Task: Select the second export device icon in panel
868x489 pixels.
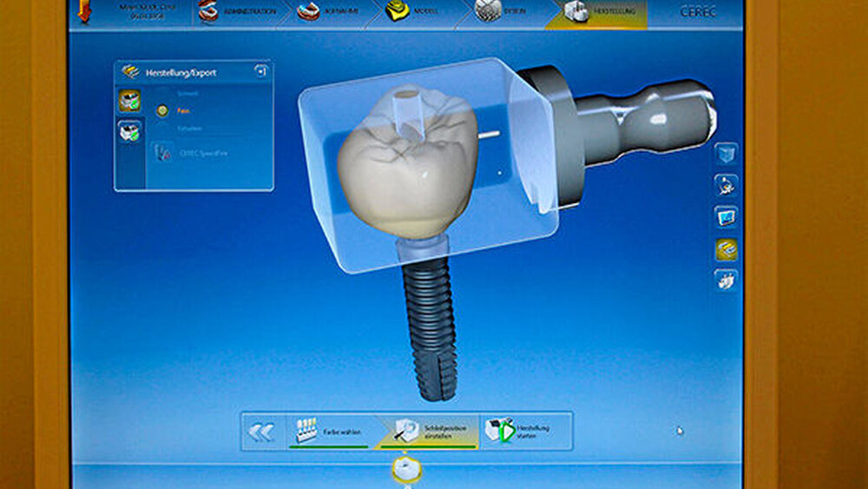Action: pos(129,131)
